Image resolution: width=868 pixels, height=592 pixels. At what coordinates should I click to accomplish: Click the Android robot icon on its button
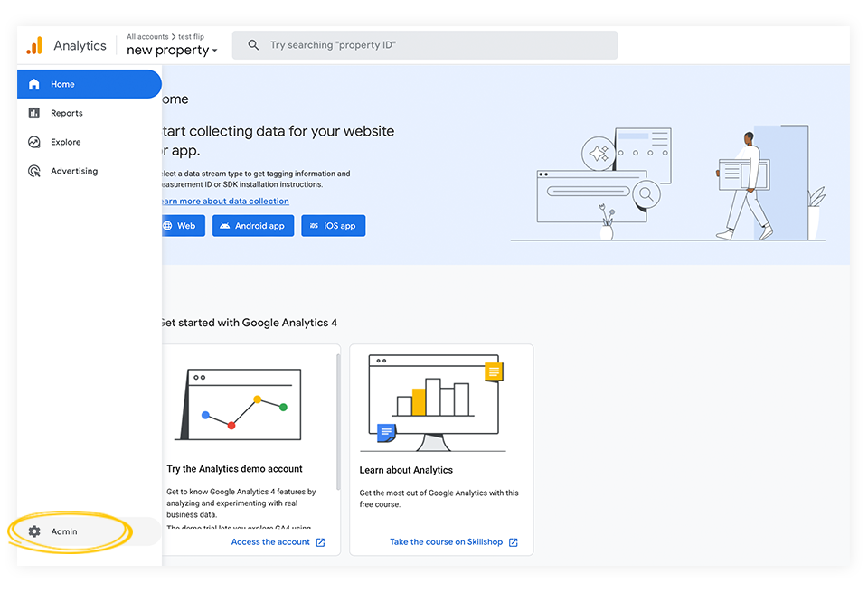point(225,225)
